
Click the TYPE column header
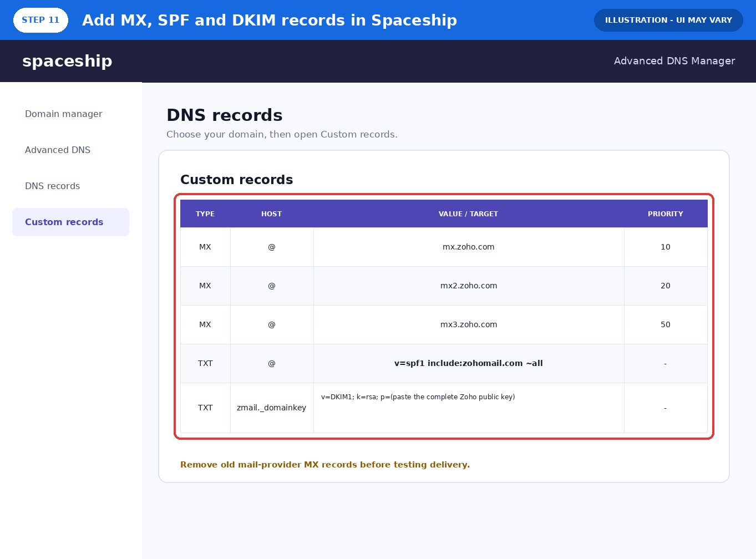pos(205,214)
